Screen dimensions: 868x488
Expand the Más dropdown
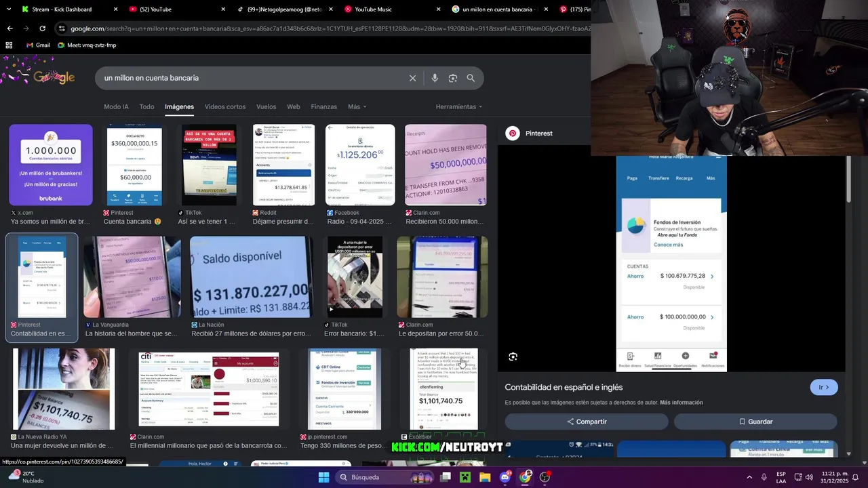[357, 106]
